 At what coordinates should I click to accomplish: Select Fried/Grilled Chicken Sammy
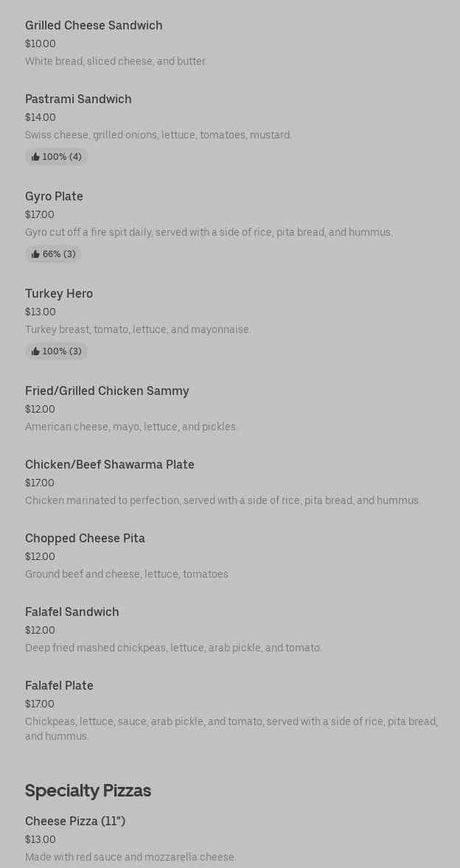[x=107, y=391]
